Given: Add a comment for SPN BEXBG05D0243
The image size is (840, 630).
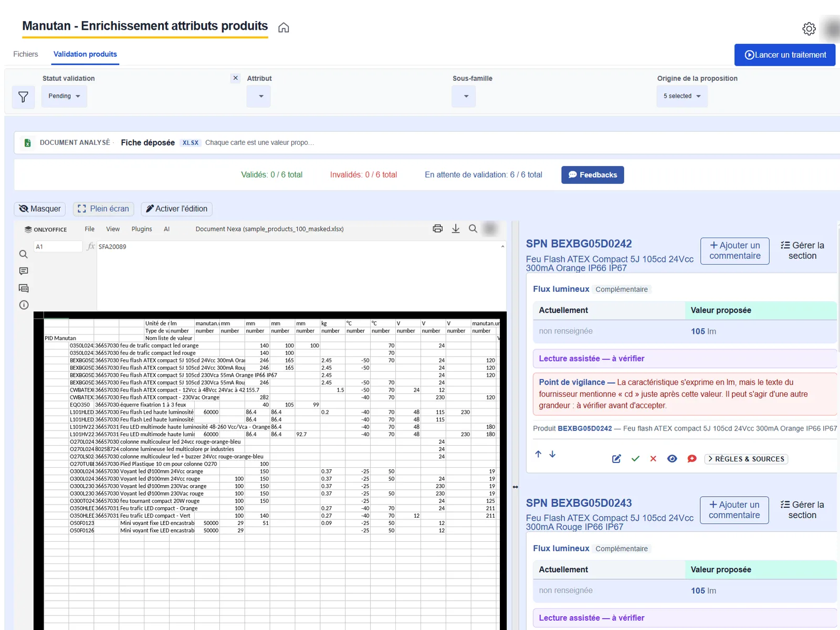Looking at the screenshot, I should [x=734, y=510].
